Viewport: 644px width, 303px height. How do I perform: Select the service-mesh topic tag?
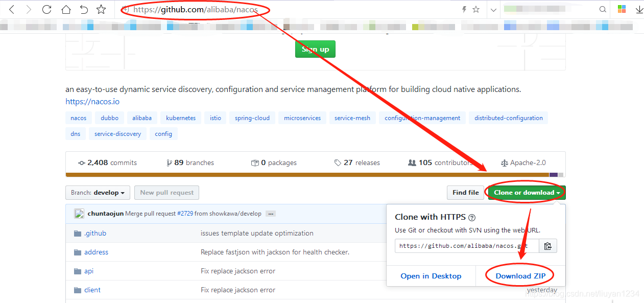pyautogui.click(x=352, y=118)
